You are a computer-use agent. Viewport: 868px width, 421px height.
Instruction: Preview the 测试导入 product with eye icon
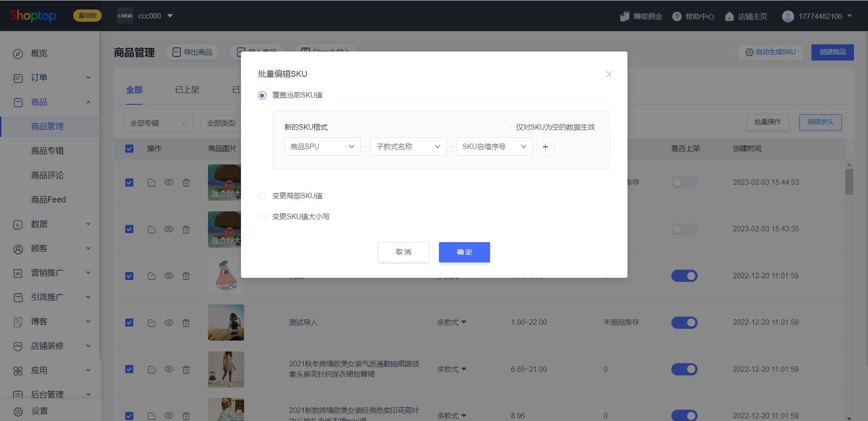point(169,323)
